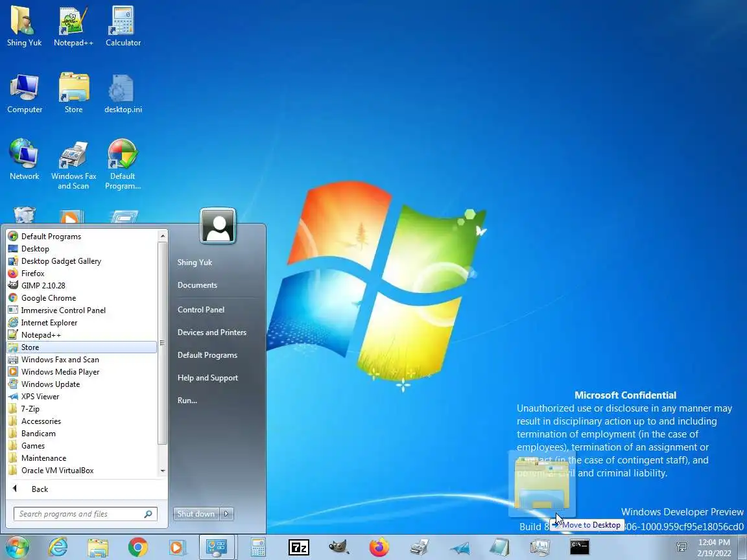Viewport: 747px width, 560px height.
Task: Open Help and Support from the Start menu
Action: pos(207,378)
